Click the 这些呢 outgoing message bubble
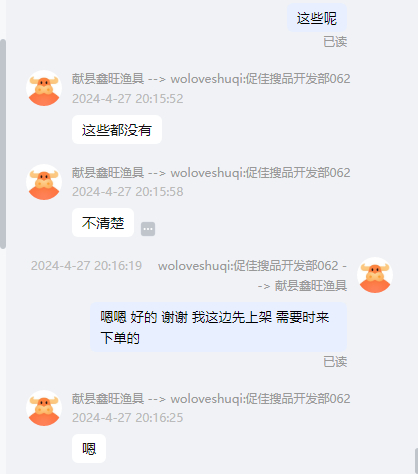The height and width of the screenshot is (474, 418). (317, 18)
